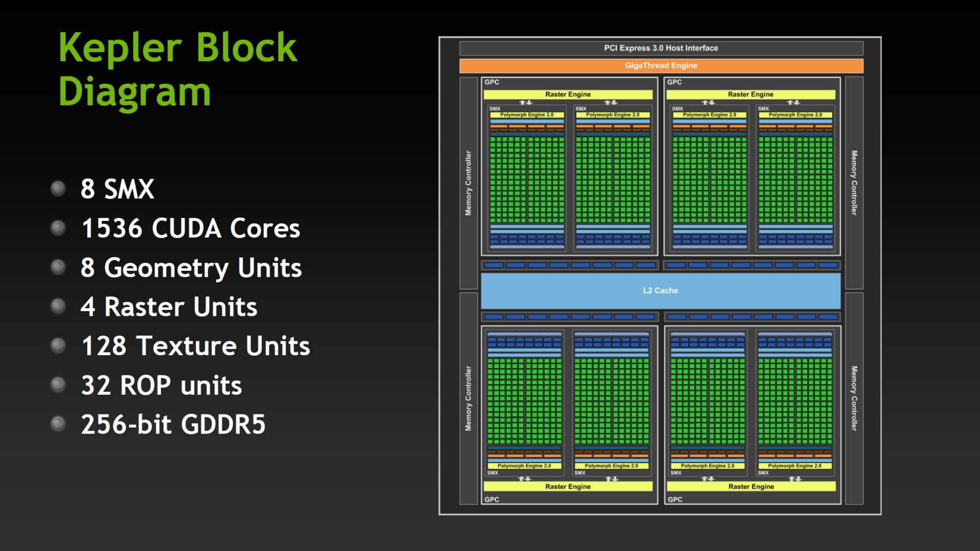This screenshot has height=551, width=980.
Task: Click the "PCI Express 3.0 Host Interface" bar
Action: [661, 48]
